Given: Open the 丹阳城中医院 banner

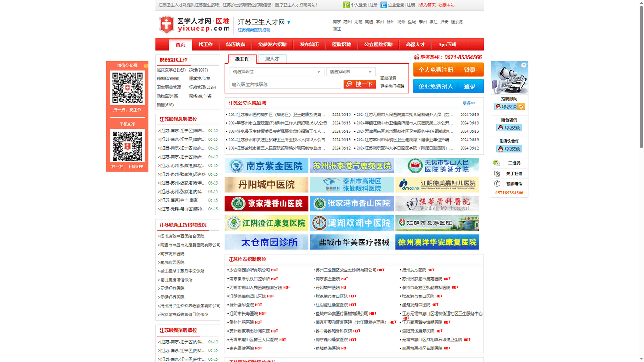Looking at the screenshot, I should (266, 185).
